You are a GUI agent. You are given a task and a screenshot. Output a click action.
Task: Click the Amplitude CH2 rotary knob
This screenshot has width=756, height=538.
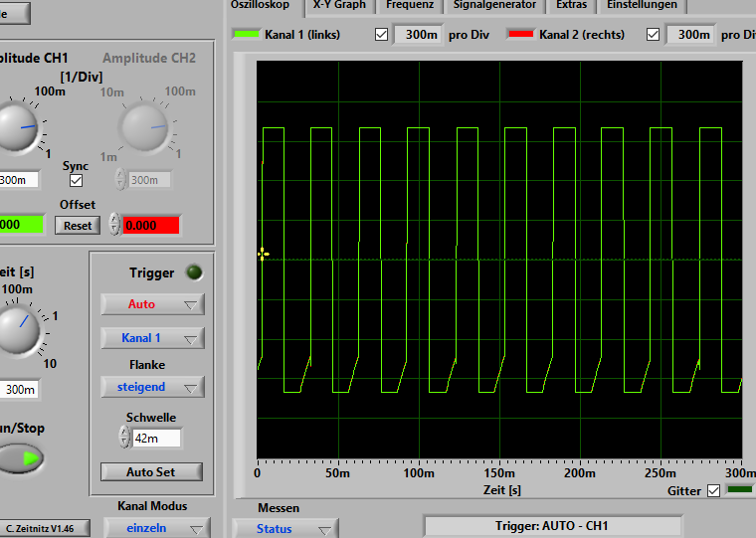click(145, 128)
